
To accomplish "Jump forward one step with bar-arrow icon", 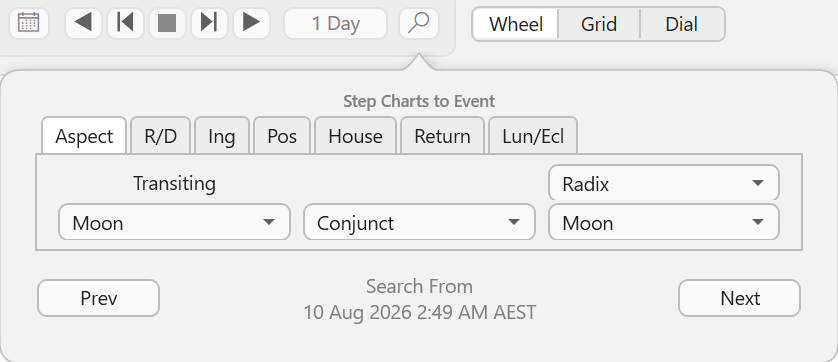I will coord(209,23).
